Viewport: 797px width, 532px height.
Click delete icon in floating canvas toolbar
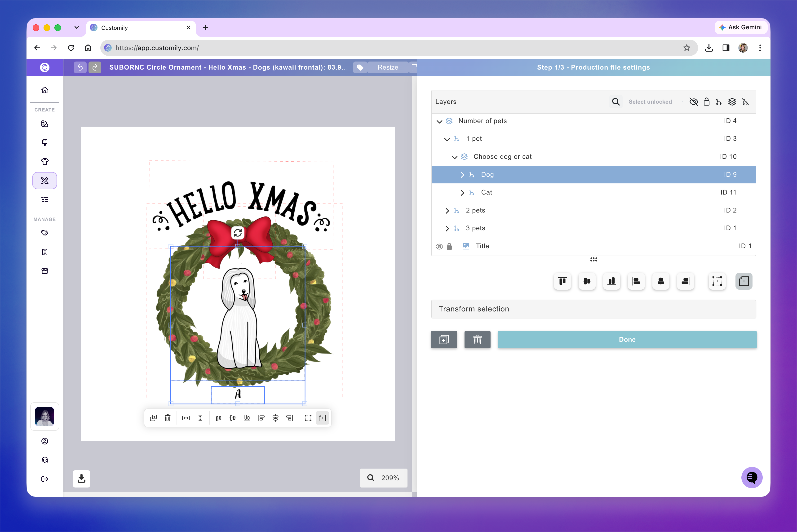(x=168, y=418)
